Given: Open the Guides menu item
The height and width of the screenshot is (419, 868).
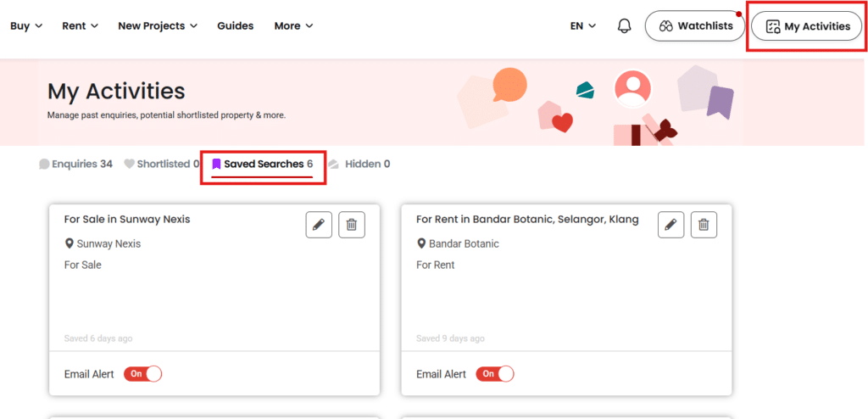Looking at the screenshot, I should click(236, 26).
